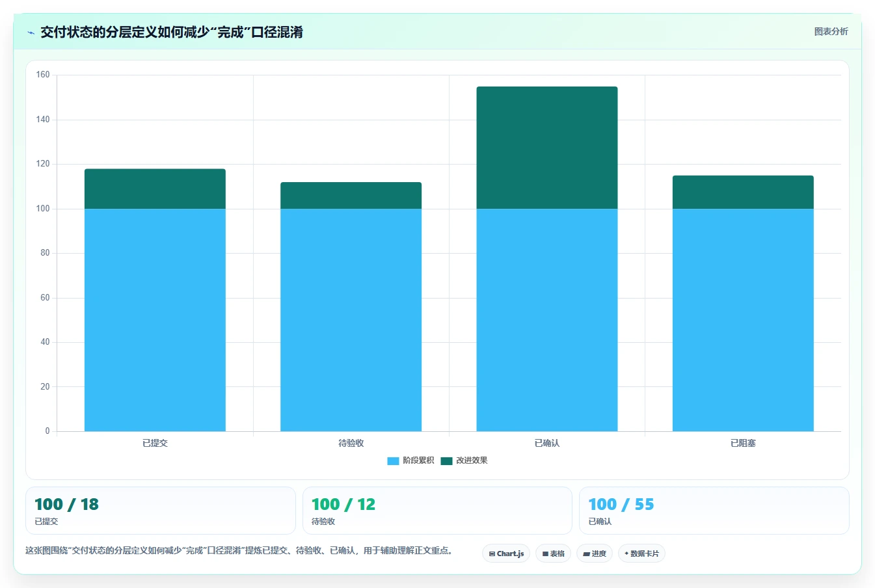Click the y-axis value 20
Viewport: 875px width, 588px height.
tap(45, 387)
